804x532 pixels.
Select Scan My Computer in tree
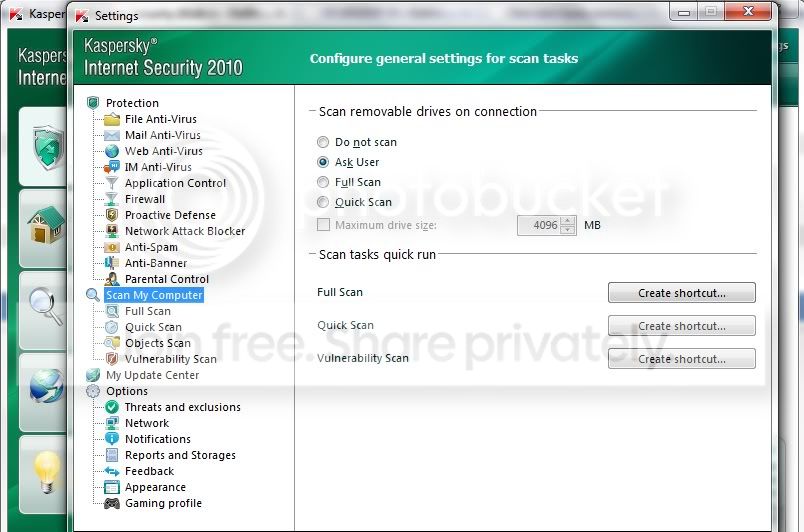[154, 295]
